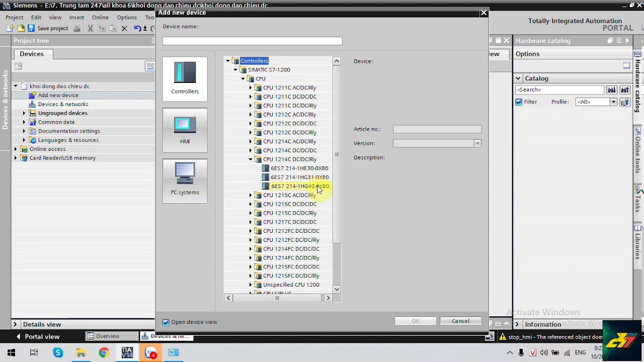This screenshot has width=644, height=362.
Task: Switch to the Devices tab
Action: (x=32, y=54)
